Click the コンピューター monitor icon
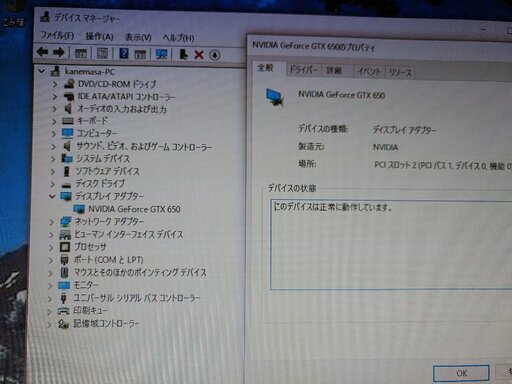The image size is (512, 384). pos(67,133)
